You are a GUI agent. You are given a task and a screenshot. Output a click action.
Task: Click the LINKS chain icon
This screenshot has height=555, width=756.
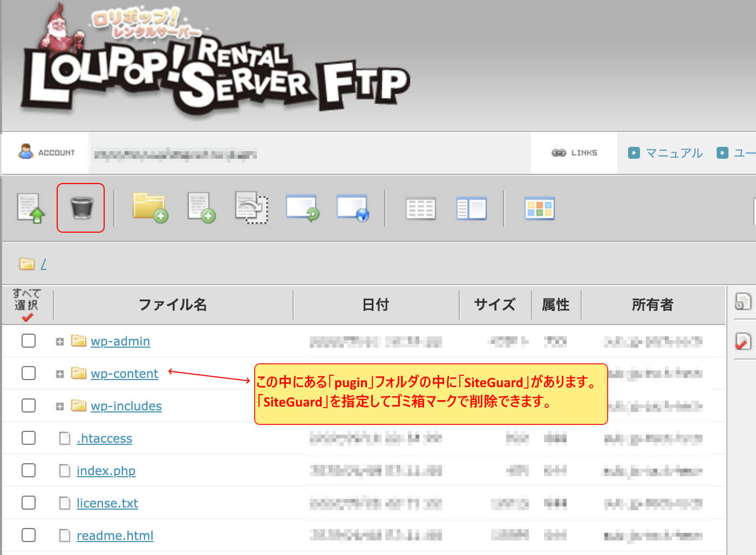[559, 153]
